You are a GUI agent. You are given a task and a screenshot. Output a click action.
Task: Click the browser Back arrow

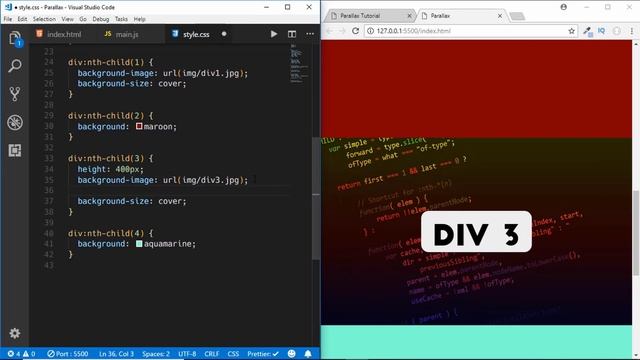[x=329, y=31]
